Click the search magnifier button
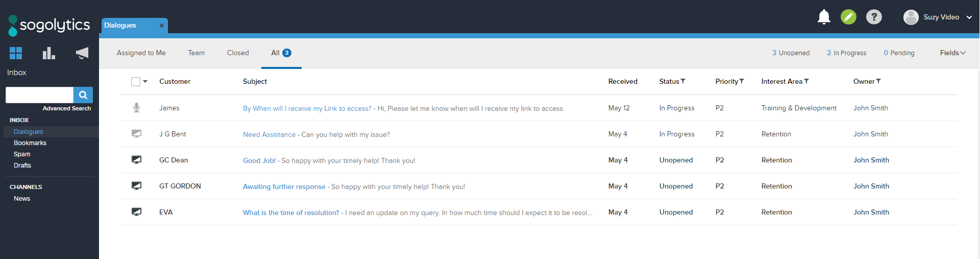The image size is (980, 259). [x=83, y=95]
